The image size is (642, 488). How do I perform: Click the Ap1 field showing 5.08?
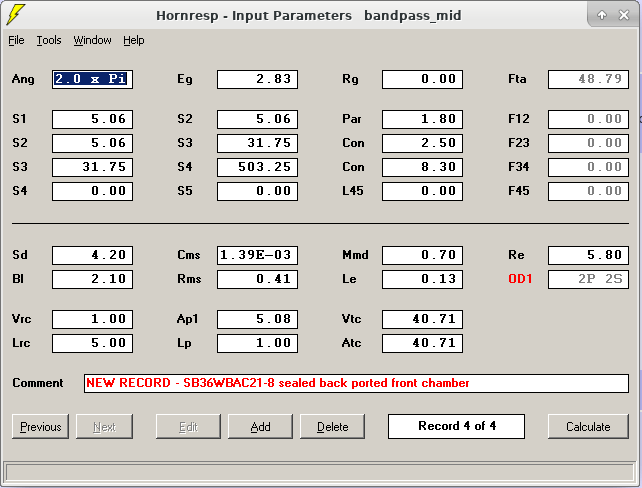coord(257,319)
